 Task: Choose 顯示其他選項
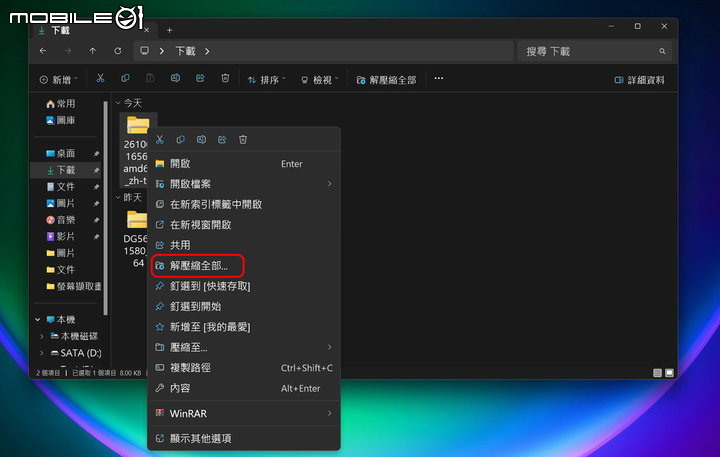[244, 439]
